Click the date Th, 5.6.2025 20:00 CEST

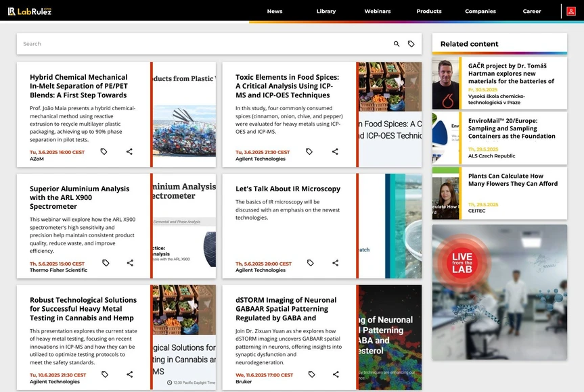[x=263, y=264]
